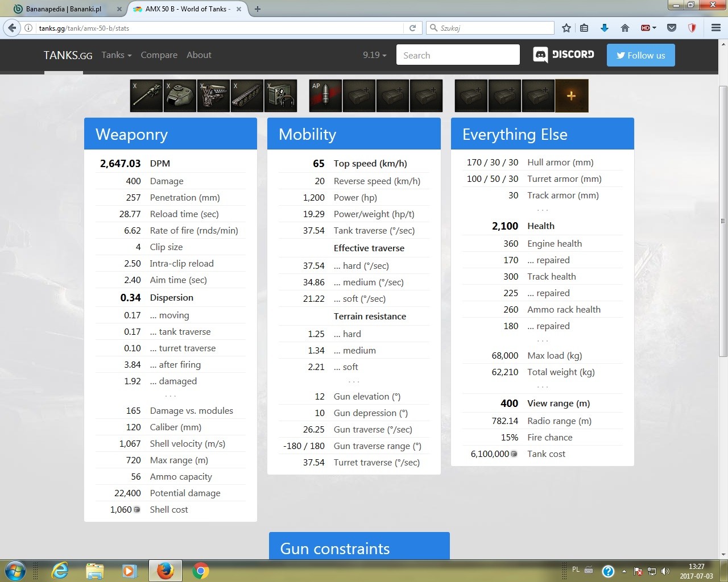728x582 pixels.
Task: Select the tier X turret module icon
Action: tap(180, 95)
